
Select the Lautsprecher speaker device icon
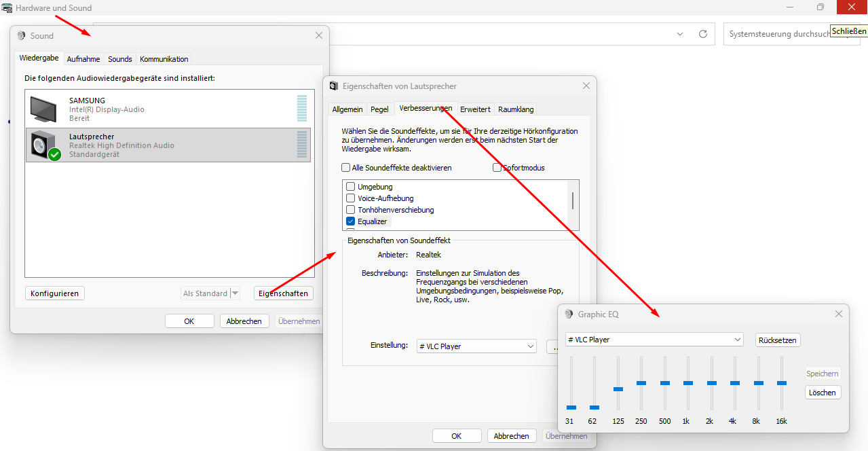45,145
